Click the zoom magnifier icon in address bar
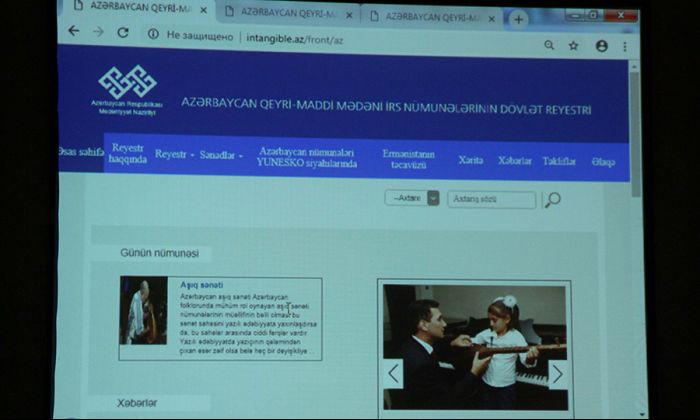Viewport: 700px width, 420px height. tap(549, 45)
